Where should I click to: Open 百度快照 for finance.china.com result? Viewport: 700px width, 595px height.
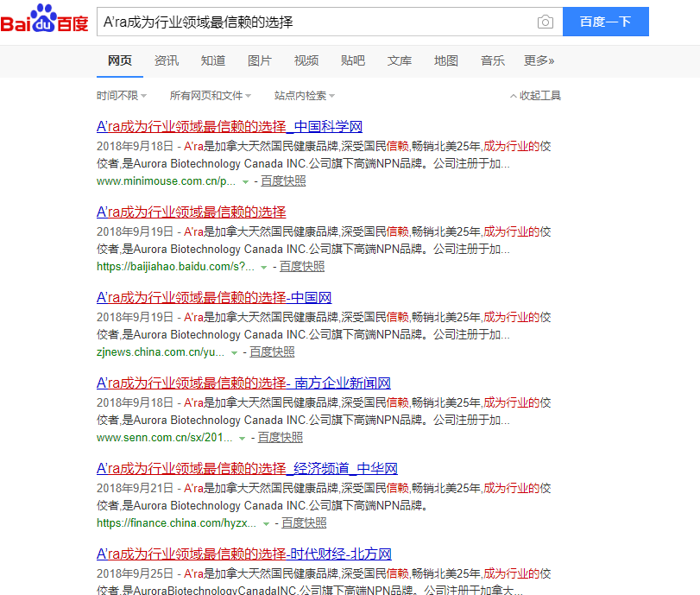[304, 523]
